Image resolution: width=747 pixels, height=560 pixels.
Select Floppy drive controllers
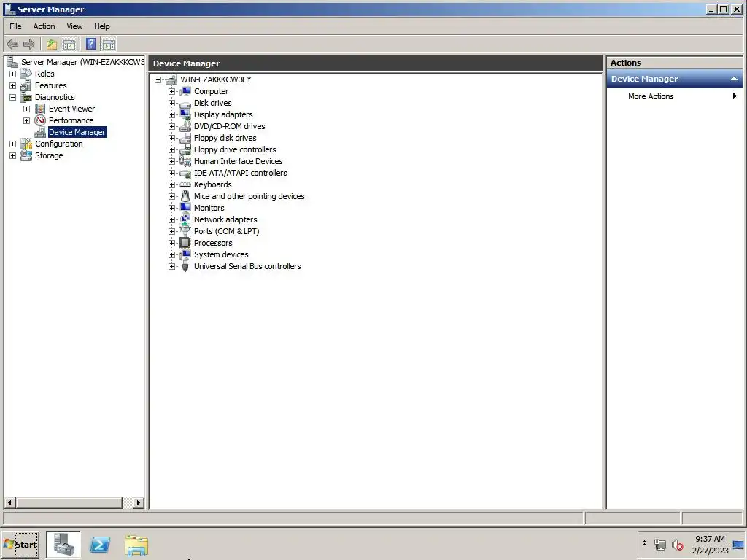(x=235, y=150)
